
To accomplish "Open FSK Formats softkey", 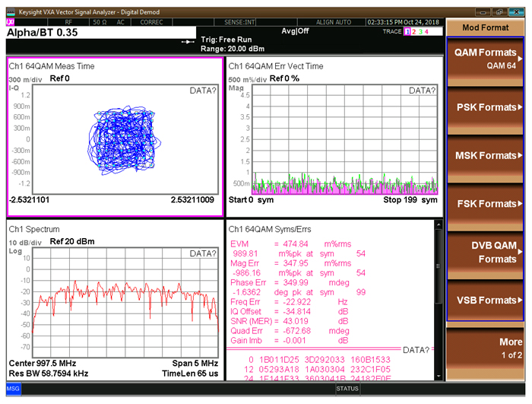I will [x=485, y=204].
